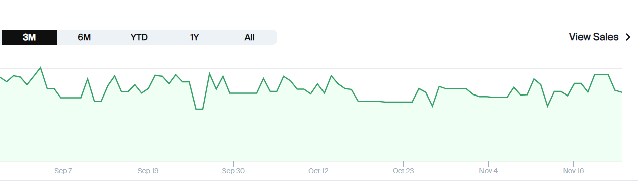This screenshot has width=644, height=190.
Task: Click the rightmost end point of the price line
Action: coord(621,92)
